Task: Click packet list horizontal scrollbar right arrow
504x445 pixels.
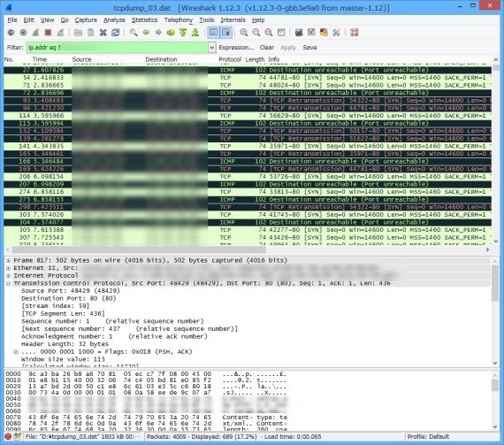Action: tap(487, 249)
